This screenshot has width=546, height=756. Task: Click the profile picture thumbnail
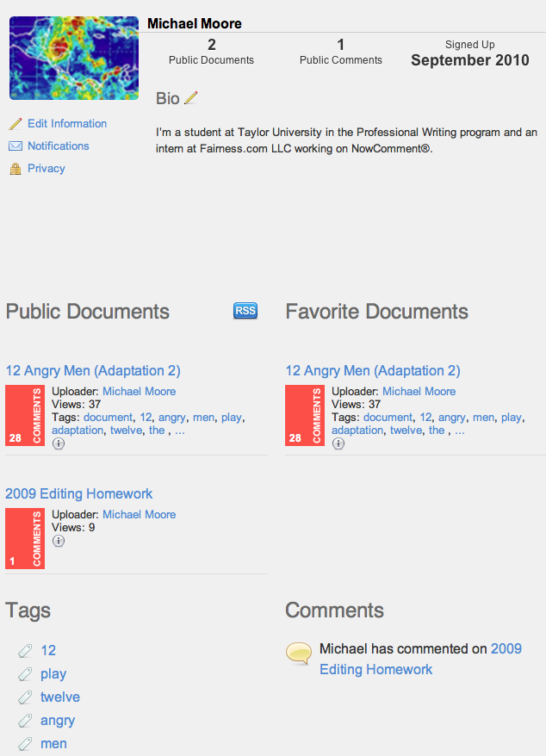pos(74,58)
